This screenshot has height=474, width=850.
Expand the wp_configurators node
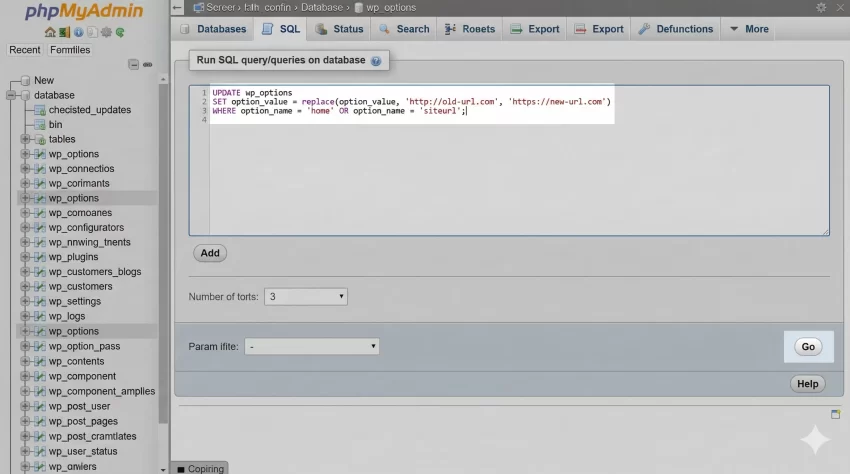[25, 227]
